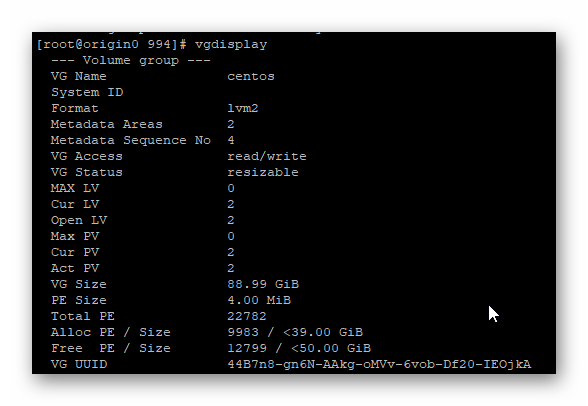Click the Free PE value 12799
588x406 pixels.
coord(247,348)
